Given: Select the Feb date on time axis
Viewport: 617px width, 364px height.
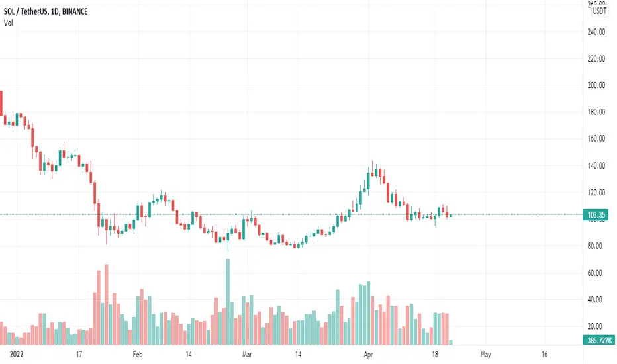Looking at the screenshot, I should pos(137,354).
